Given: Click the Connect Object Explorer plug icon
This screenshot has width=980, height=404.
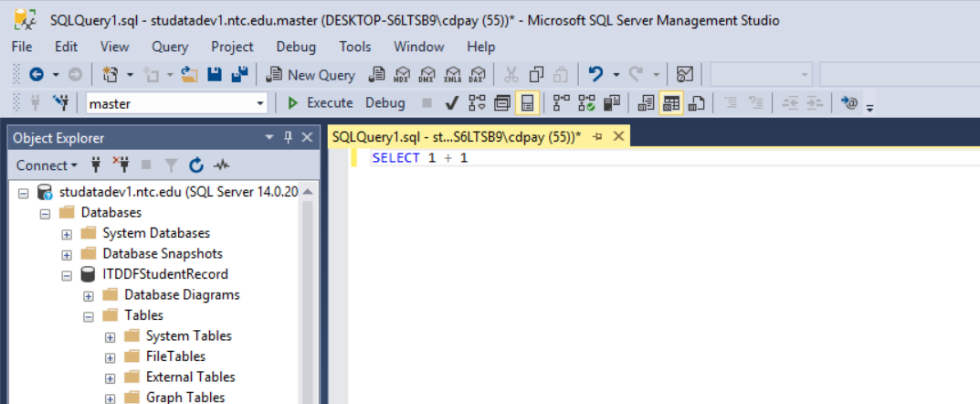Looking at the screenshot, I should 96,165.
